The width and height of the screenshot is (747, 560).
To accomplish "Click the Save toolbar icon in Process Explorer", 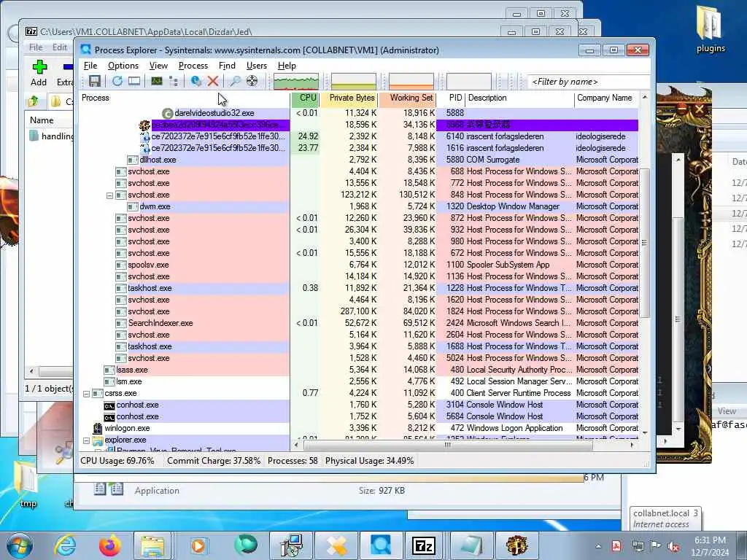I will point(95,81).
